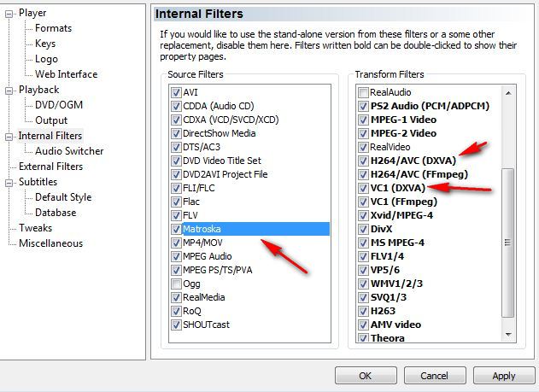Viewport: 539px width, 392px height.
Task: Open the Formats settings page
Action: [x=53, y=28]
